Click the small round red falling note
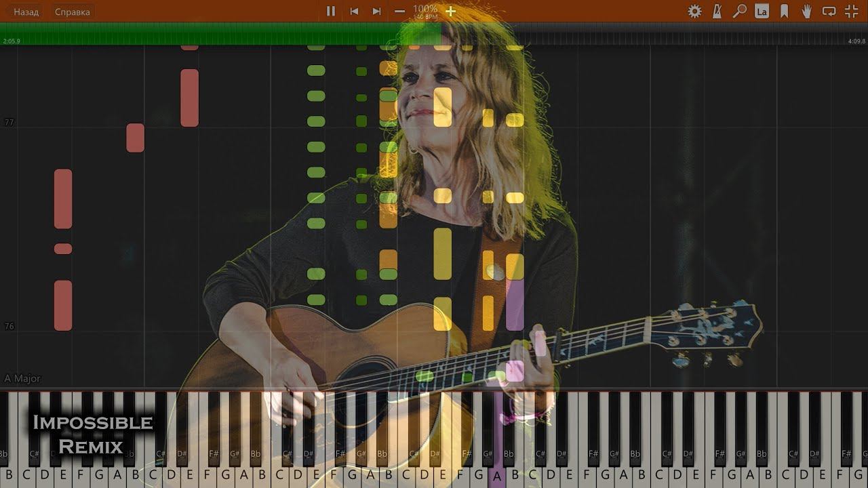Viewport: 868px width, 488px height. tap(63, 249)
